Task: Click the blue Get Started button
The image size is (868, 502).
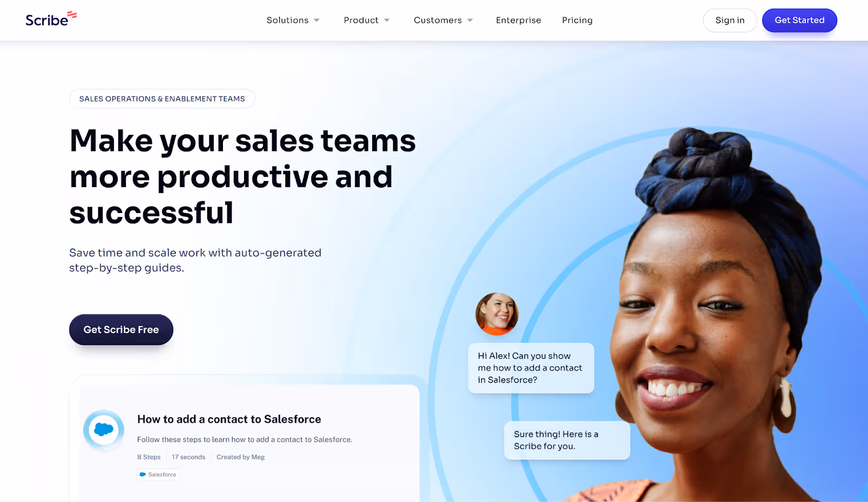Action: [x=799, y=20]
